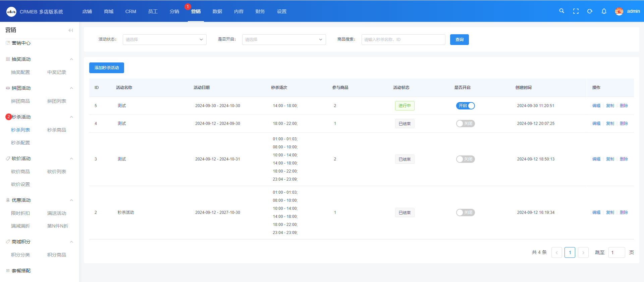Collapse the 抽奖活动 sidebar group

point(71,59)
